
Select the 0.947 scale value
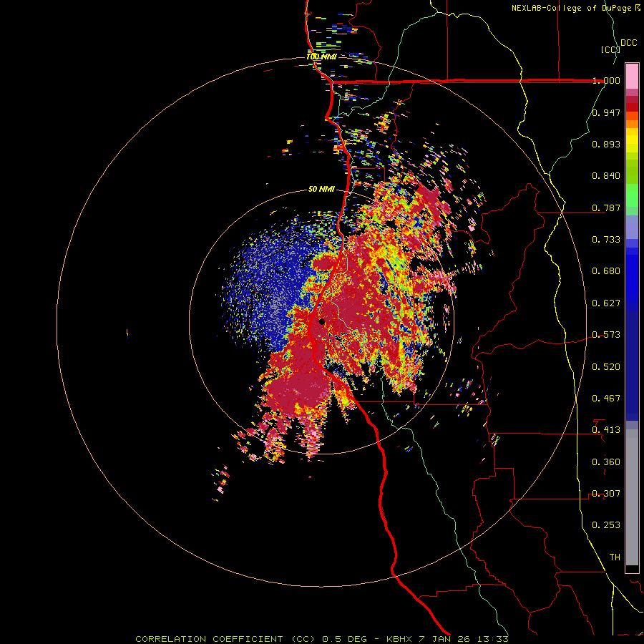[x=606, y=112]
